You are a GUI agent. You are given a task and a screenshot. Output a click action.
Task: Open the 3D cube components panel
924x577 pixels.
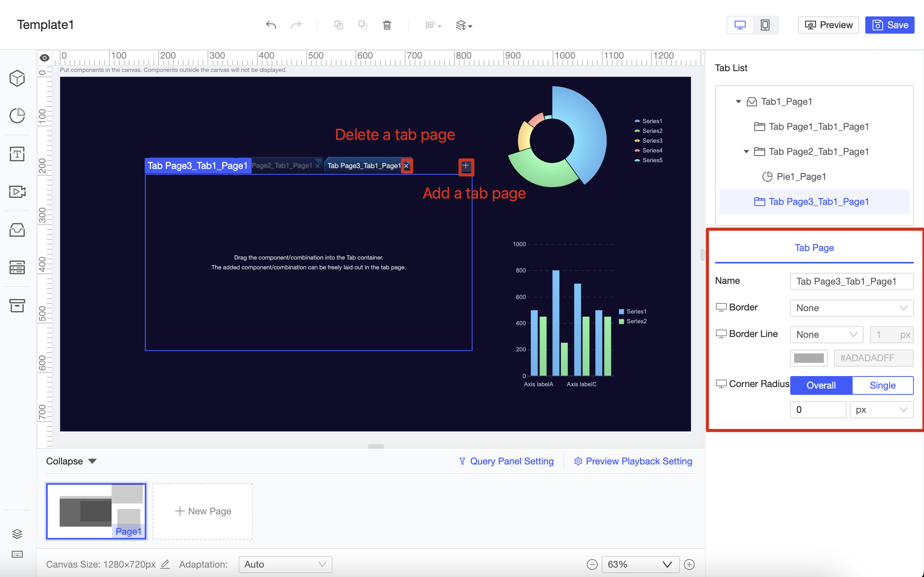pos(17,78)
